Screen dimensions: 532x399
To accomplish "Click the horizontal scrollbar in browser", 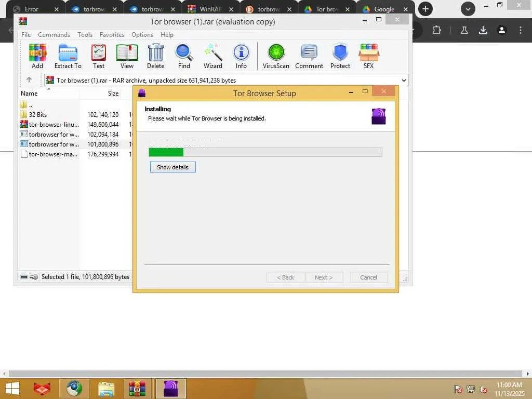I will coord(265,374).
